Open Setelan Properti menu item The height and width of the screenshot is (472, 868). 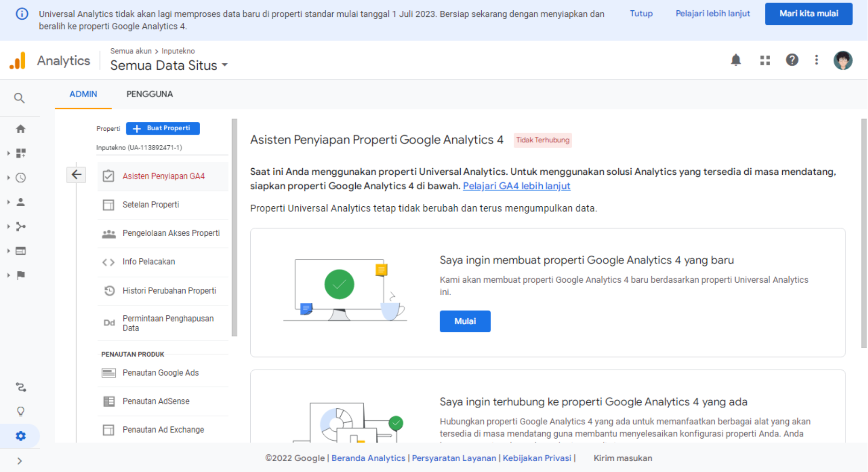tap(163, 205)
